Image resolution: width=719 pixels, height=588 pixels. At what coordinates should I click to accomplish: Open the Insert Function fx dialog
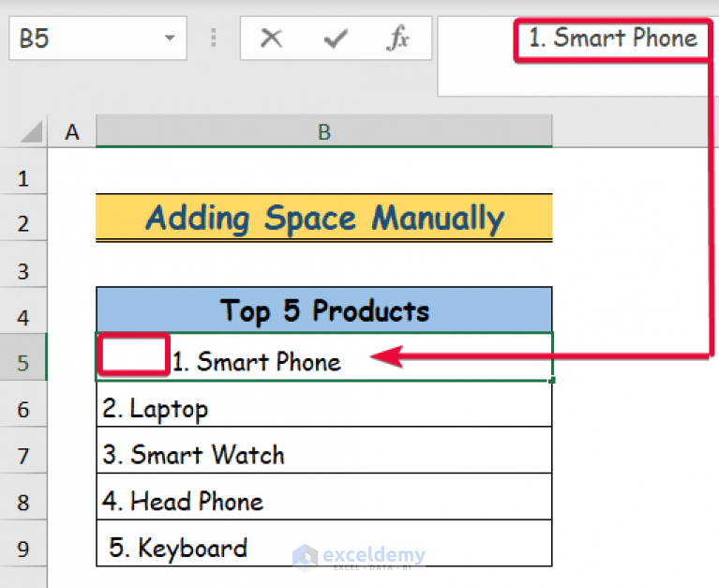(x=397, y=38)
